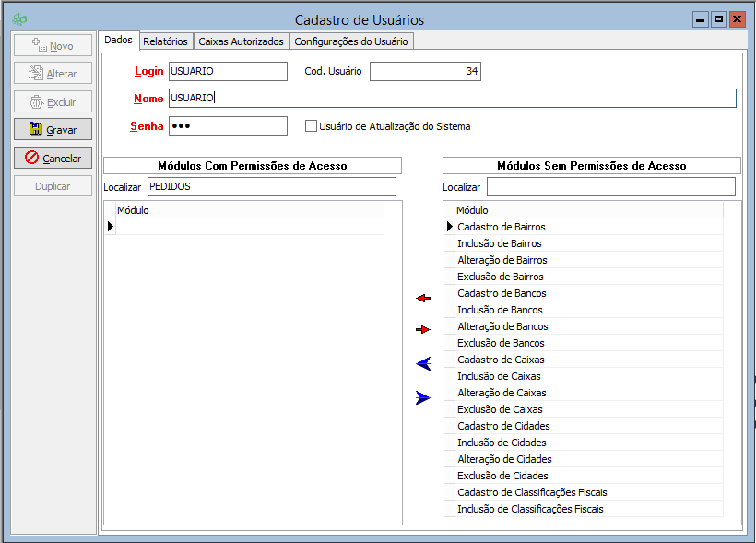Click the large blue right arrow button
Image resolution: width=756 pixels, height=543 pixels.
(x=423, y=398)
